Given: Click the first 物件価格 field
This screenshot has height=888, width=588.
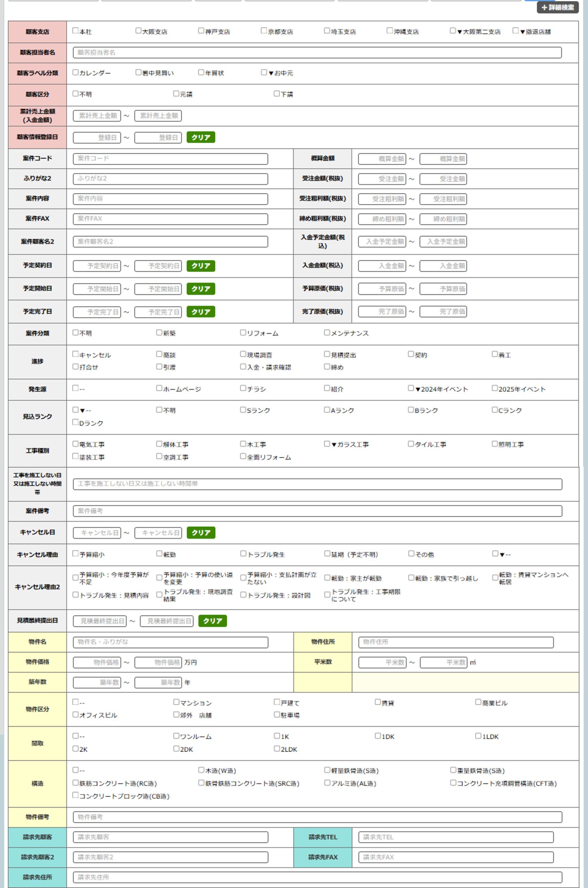Looking at the screenshot, I should pyautogui.click(x=97, y=663).
